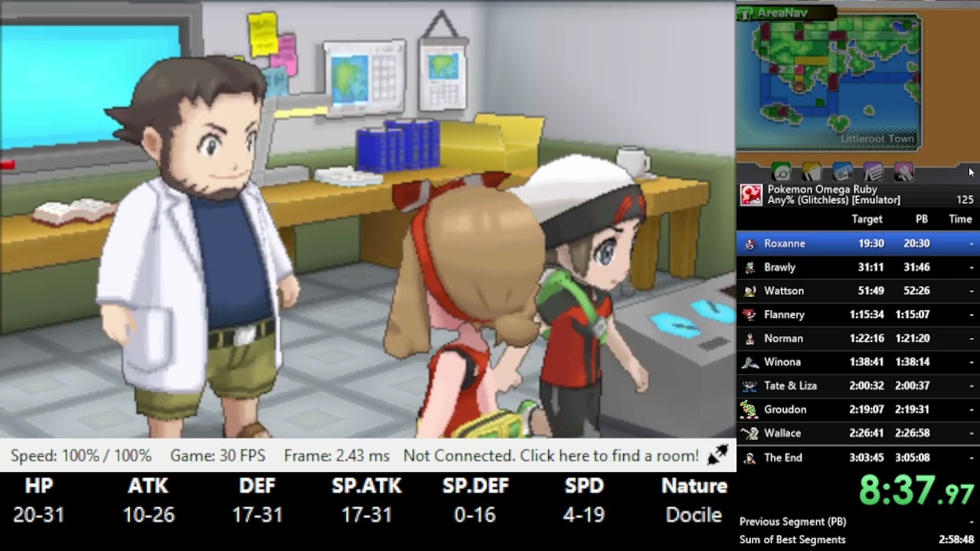
Task: Select the Flannery split name
Action: coord(784,315)
